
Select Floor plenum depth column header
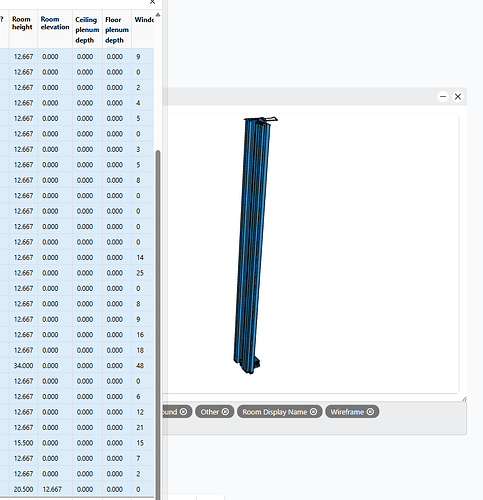117,30
